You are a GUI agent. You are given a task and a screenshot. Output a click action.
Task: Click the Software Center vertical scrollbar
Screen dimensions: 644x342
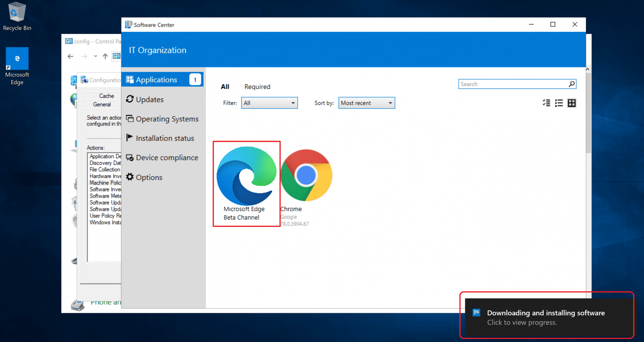point(588,113)
